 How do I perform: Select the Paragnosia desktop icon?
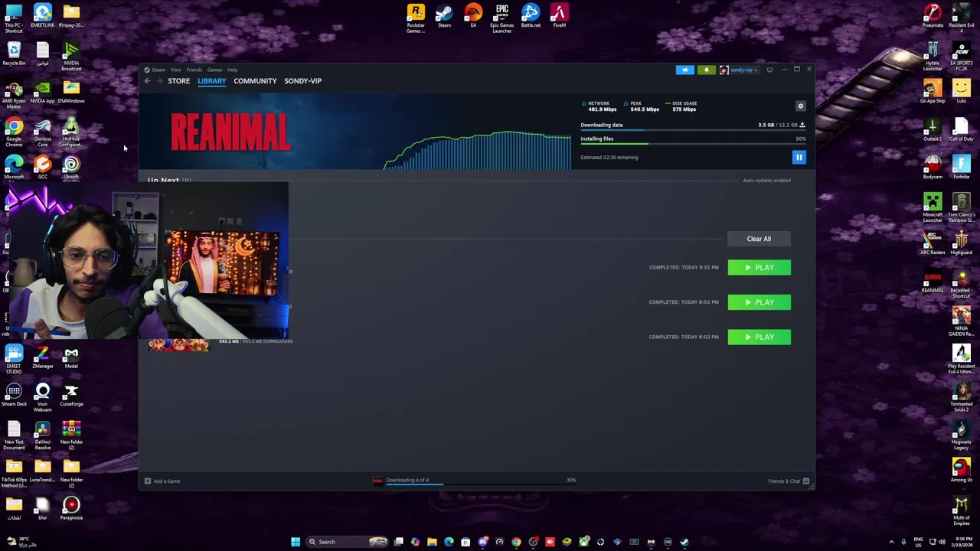tap(71, 508)
